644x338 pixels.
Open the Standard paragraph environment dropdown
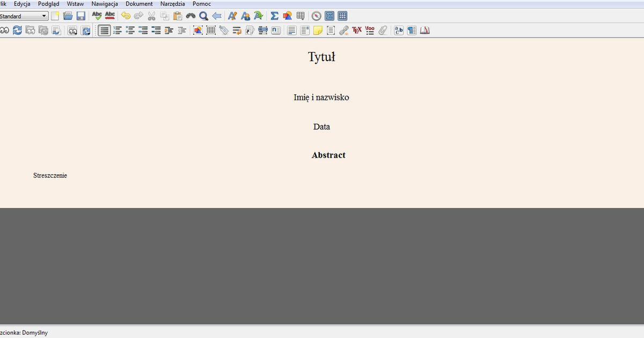pos(24,16)
